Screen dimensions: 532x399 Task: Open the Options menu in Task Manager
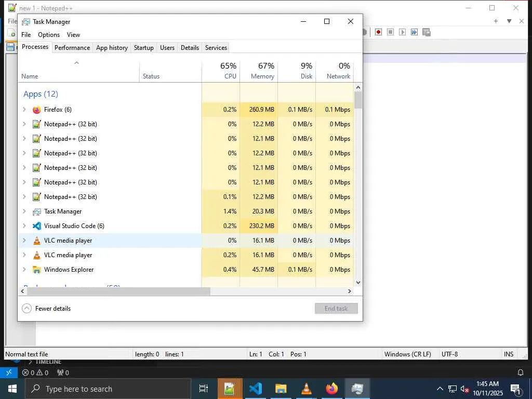coord(49,35)
